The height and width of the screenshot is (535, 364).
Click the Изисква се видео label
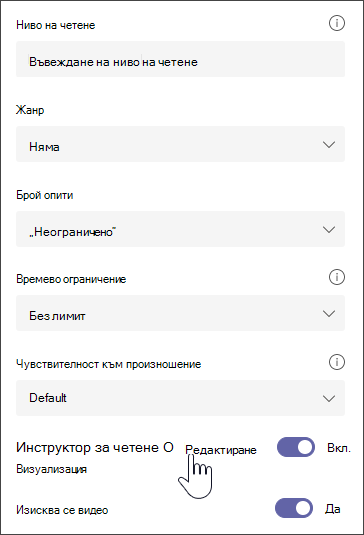coord(62,510)
